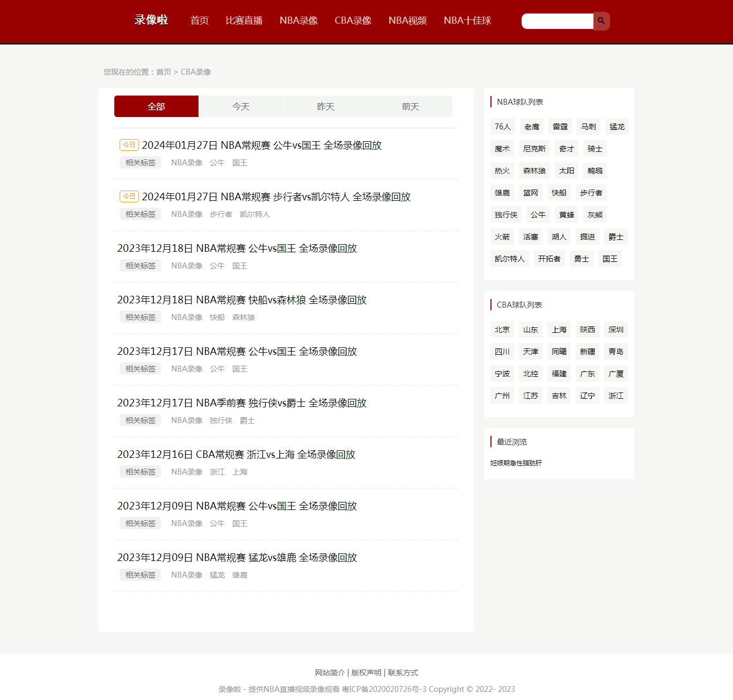Open 2024年01月27日 步行者vs凯尔特人 replay

[x=276, y=197]
